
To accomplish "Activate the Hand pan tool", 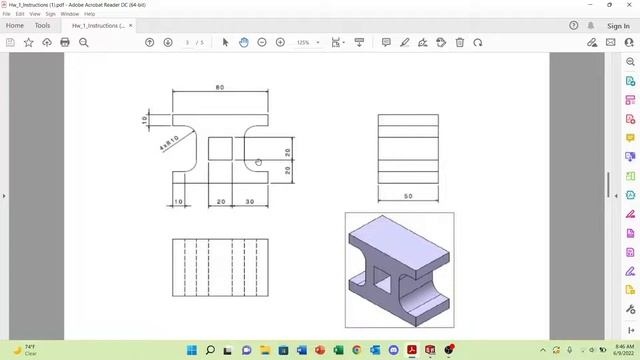I will 244,42.
